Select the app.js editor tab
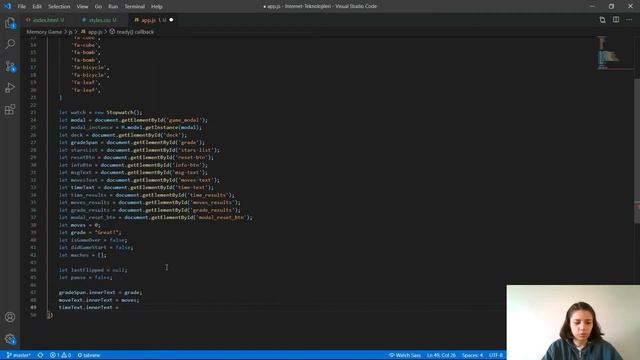The height and width of the screenshot is (360, 640). (153, 20)
